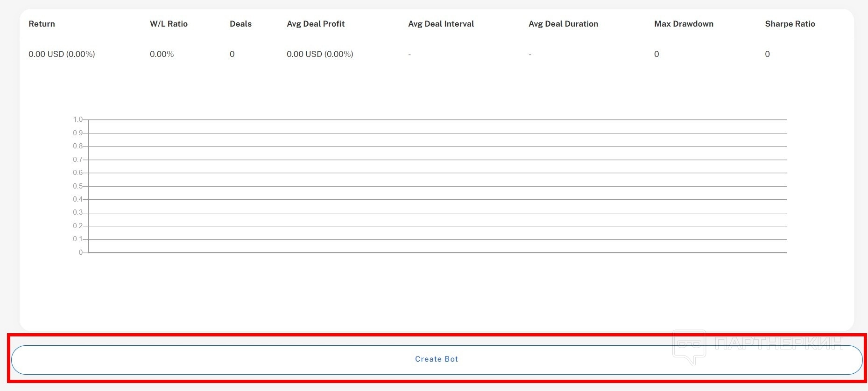Select the 0.9 chart axis label
The image size is (868, 391).
(x=78, y=133)
